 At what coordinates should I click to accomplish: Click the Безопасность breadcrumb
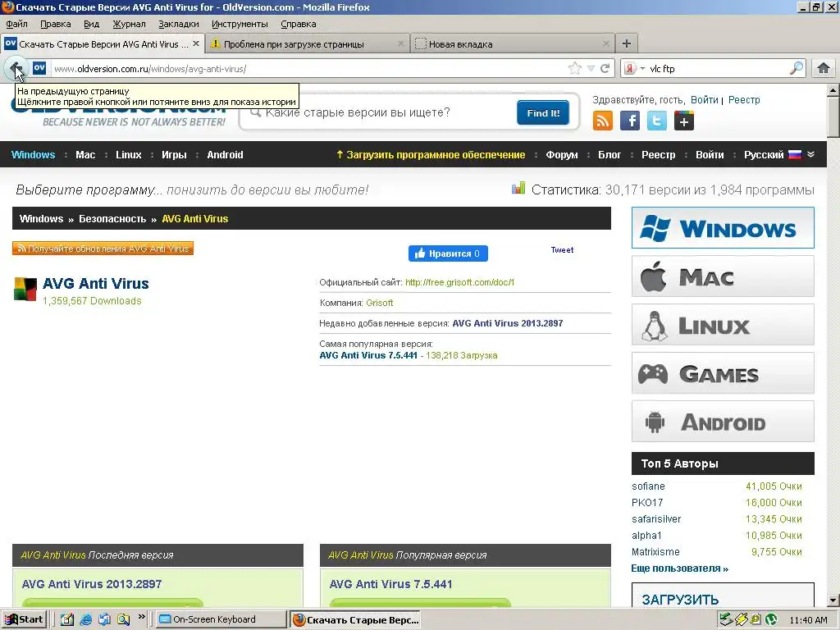[112, 218]
